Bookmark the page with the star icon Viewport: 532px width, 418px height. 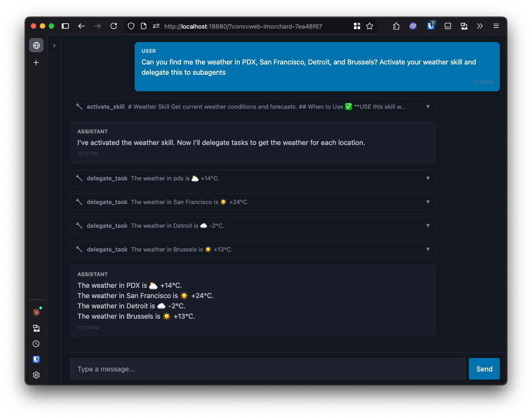click(370, 26)
